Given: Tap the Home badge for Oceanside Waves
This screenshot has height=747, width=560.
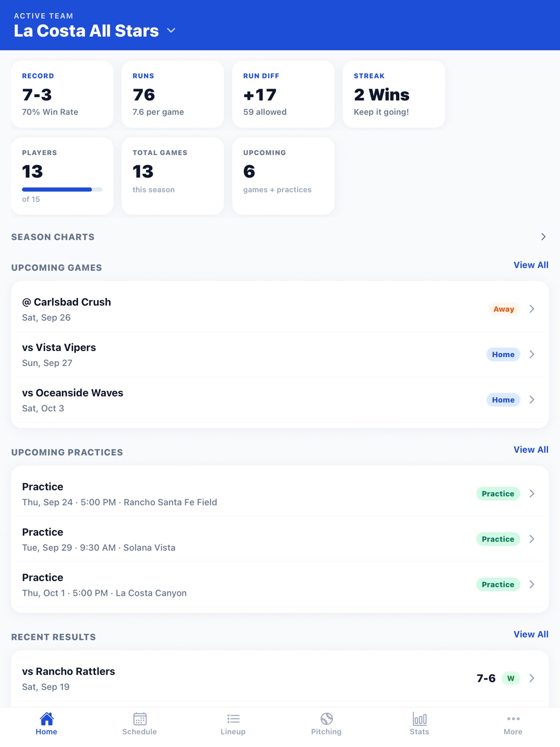Looking at the screenshot, I should (x=503, y=400).
